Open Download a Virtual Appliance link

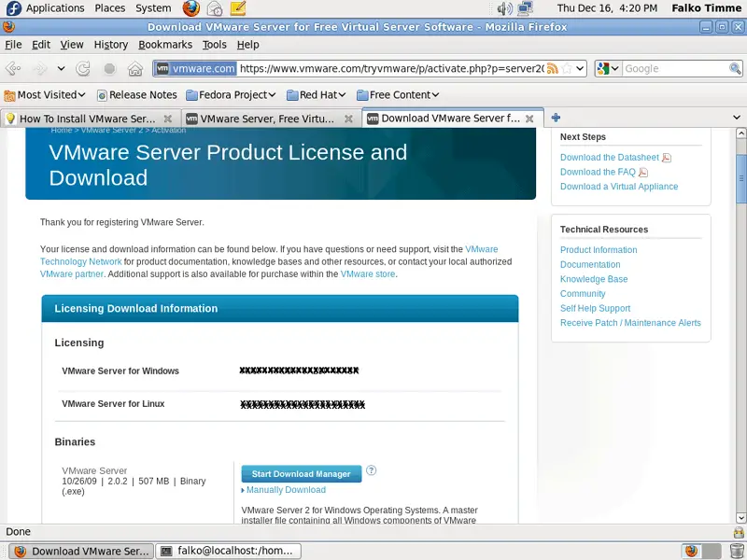619,187
